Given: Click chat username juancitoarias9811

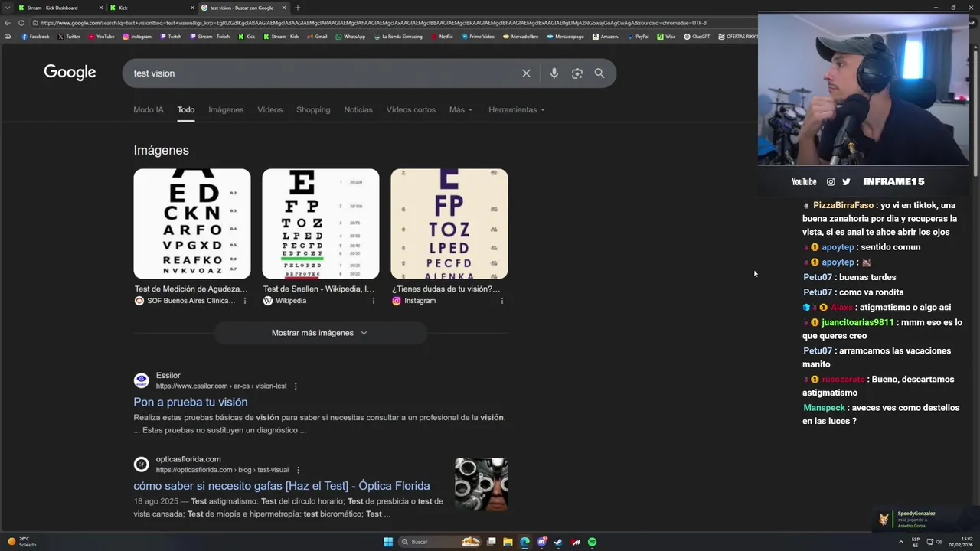Looking at the screenshot, I should coord(857,322).
